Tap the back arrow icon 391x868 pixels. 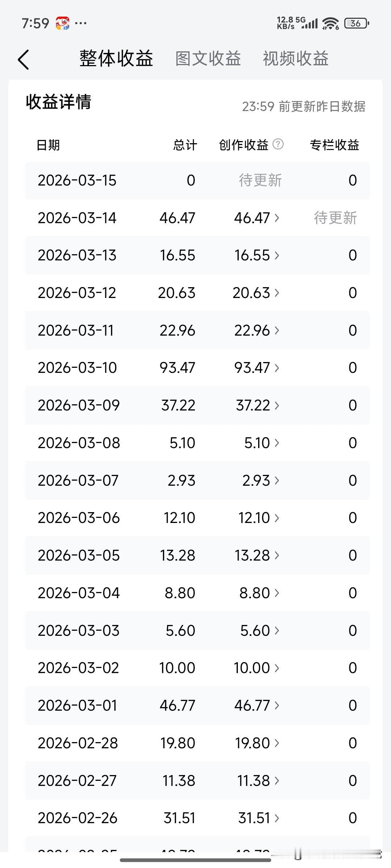pos(24,60)
